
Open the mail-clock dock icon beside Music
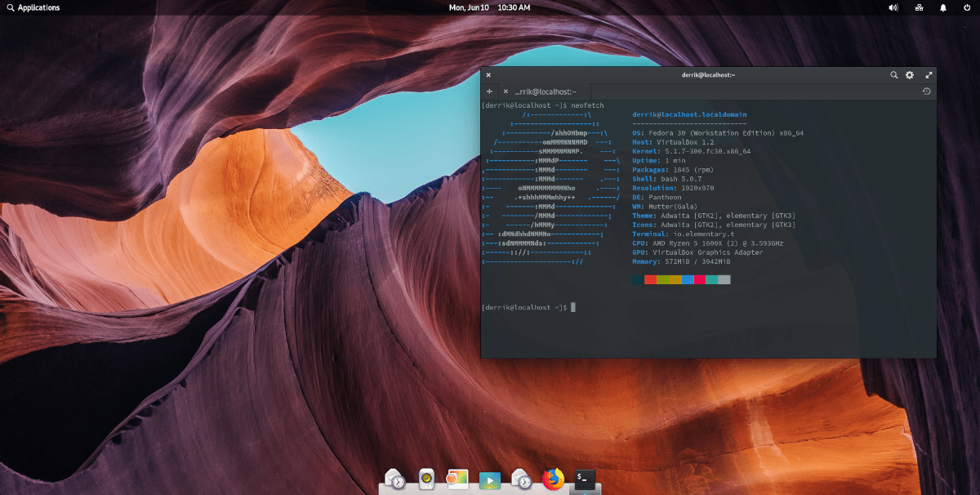point(394,479)
